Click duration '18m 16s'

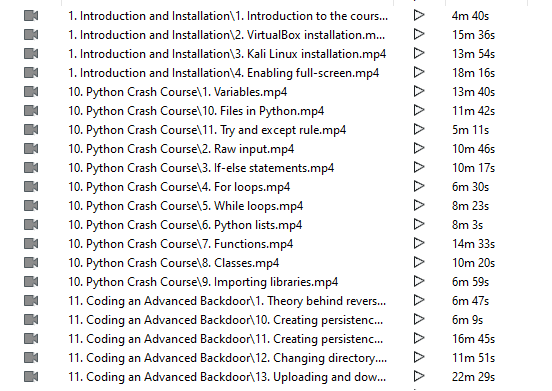473,73
